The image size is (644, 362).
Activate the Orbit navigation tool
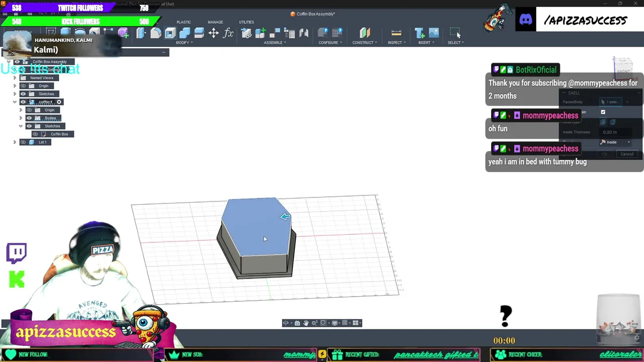pyautogui.click(x=286, y=323)
